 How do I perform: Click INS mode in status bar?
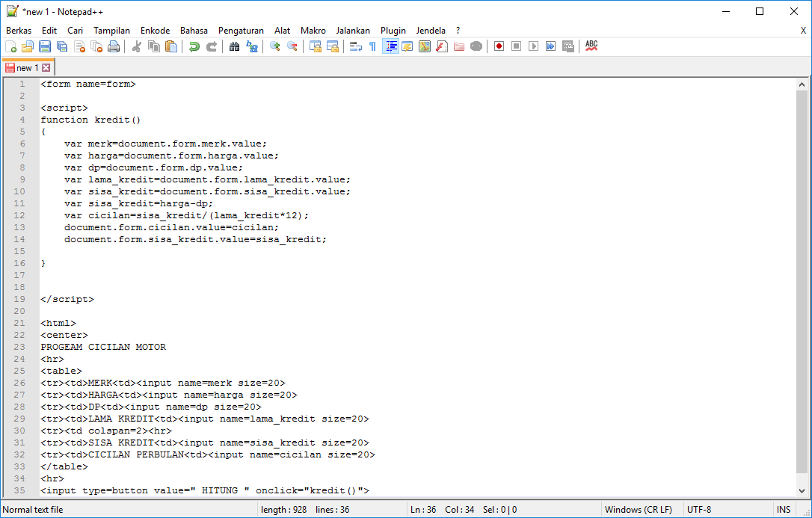[784, 510]
